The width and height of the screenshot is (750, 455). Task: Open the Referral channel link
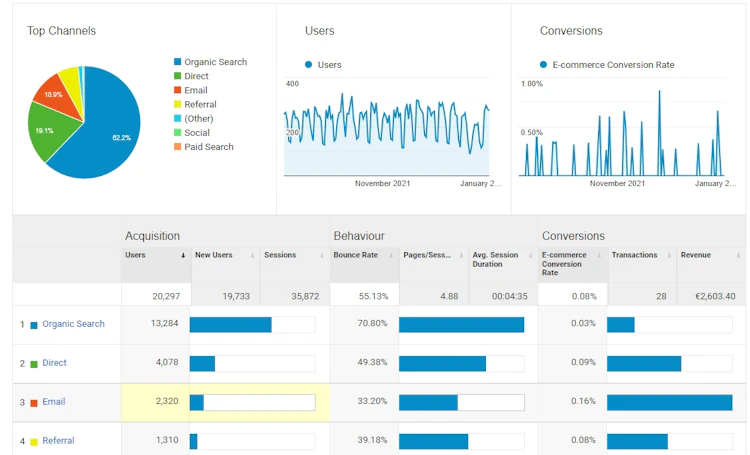(58, 440)
